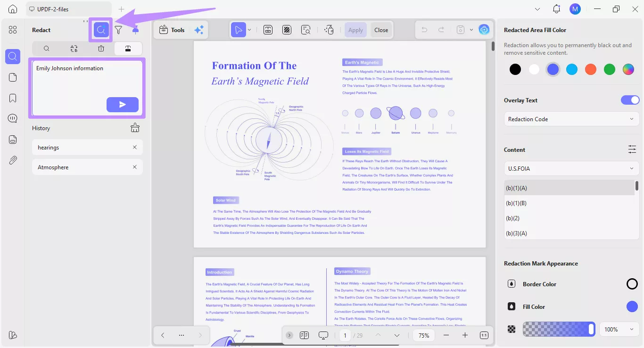Viewport: 644px width, 348px height.
Task: Choose the hatched redact-area tool
Action: pos(287,30)
